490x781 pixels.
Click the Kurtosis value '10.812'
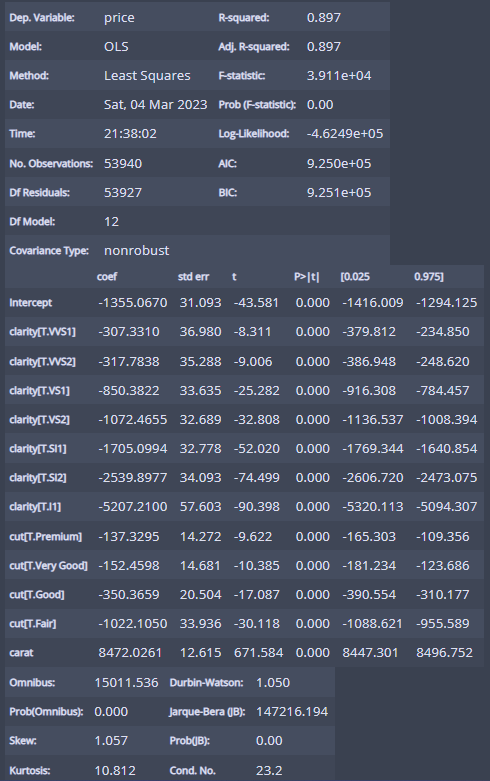click(x=115, y=771)
